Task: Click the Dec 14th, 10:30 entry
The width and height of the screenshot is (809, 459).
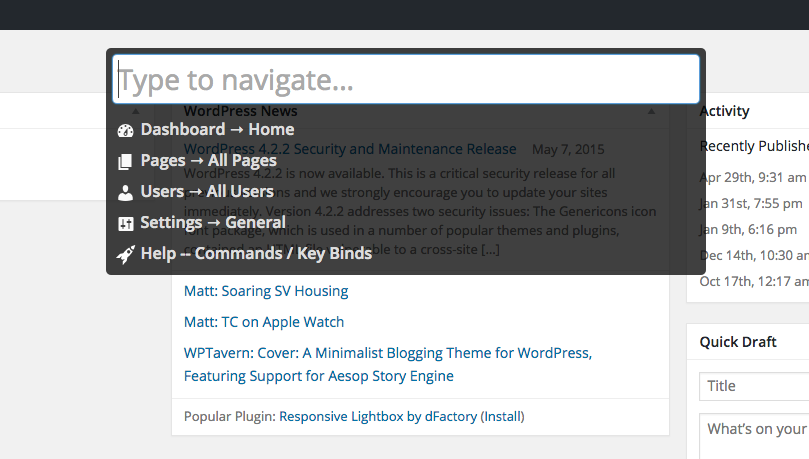Action: click(754, 255)
